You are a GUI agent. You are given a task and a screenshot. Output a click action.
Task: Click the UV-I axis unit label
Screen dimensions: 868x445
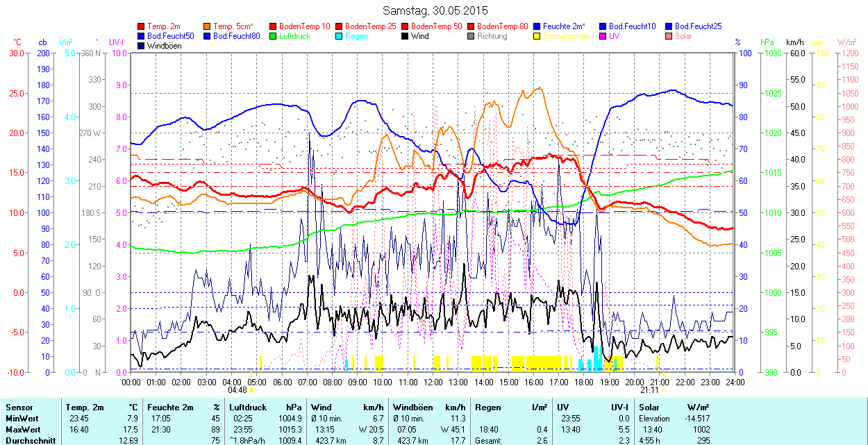[x=117, y=42]
